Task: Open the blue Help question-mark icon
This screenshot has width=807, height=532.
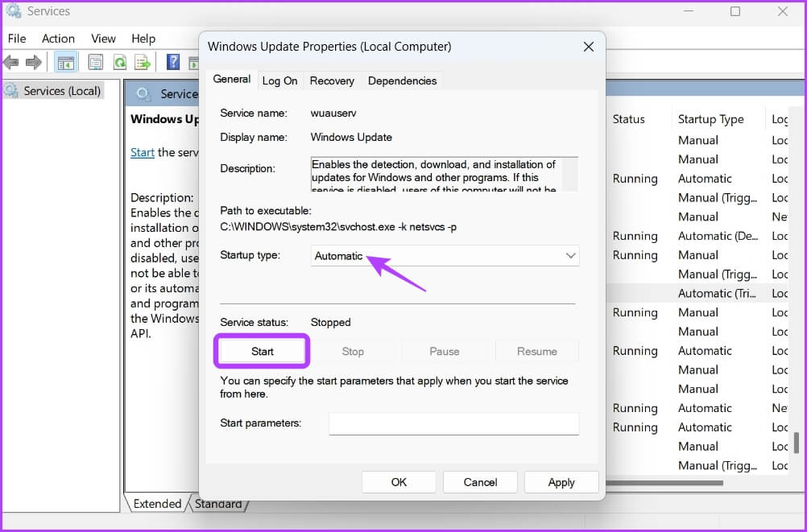Action: (173, 62)
